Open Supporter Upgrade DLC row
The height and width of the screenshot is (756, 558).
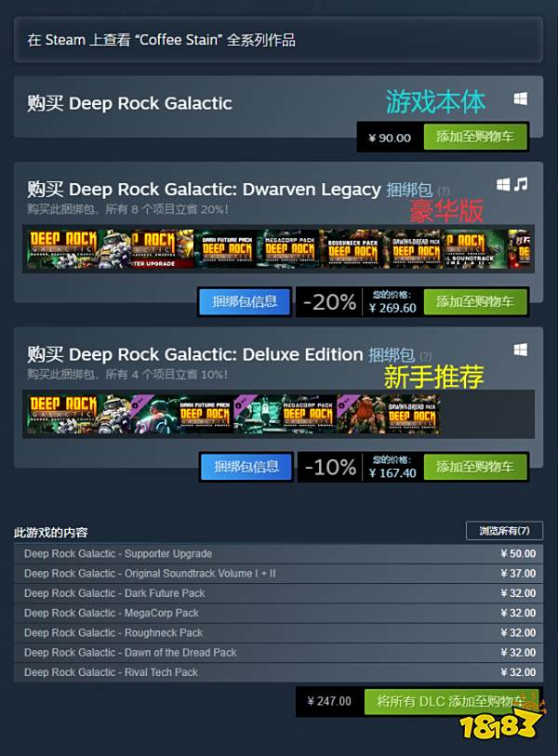pyautogui.click(x=278, y=553)
